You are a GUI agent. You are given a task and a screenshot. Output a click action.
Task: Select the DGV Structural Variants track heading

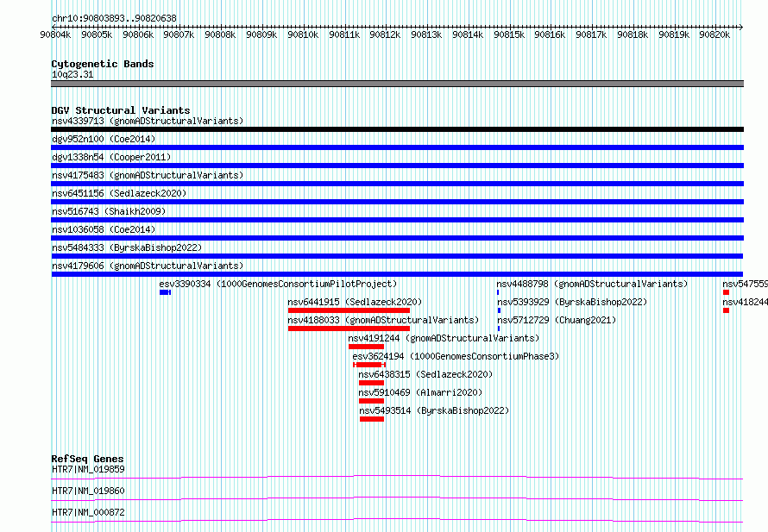(x=121, y=110)
